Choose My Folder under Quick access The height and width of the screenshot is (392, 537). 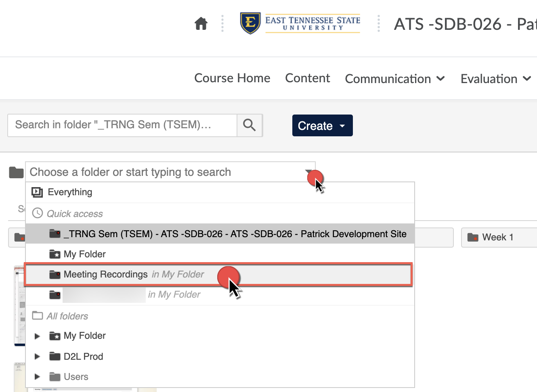(84, 254)
